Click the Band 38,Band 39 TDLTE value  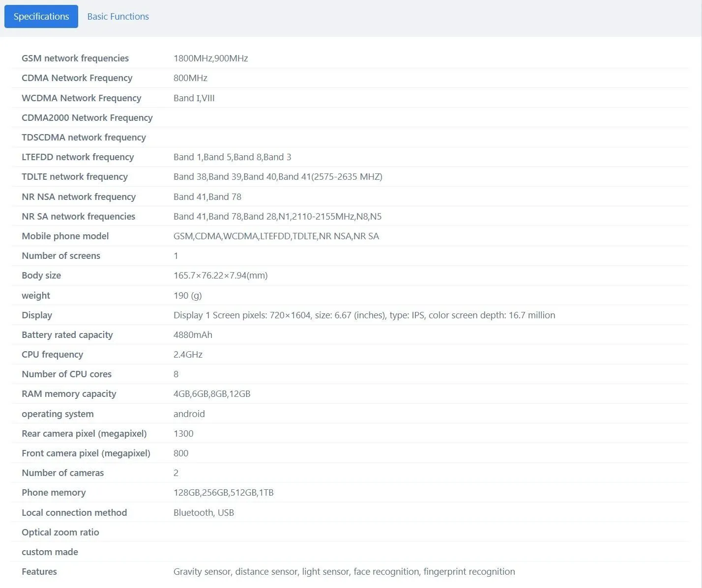click(278, 176)
